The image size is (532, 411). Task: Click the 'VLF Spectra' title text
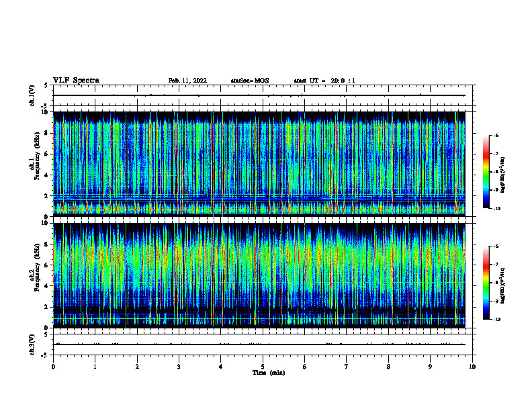click(76, 81)
